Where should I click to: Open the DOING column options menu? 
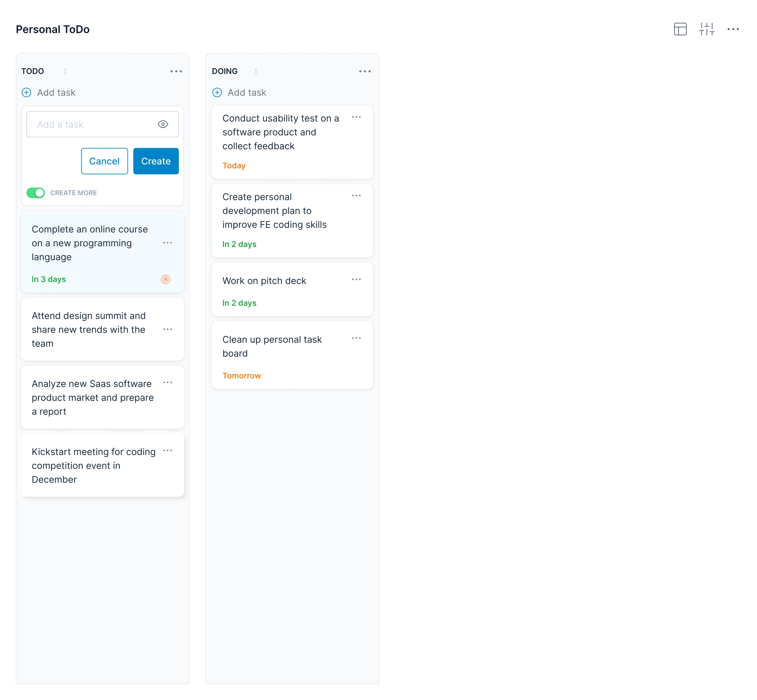tap(365, 71)
